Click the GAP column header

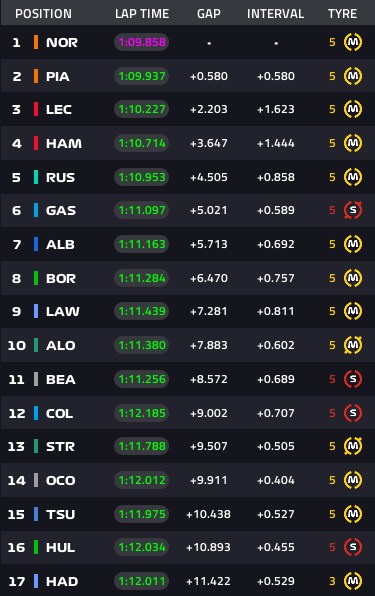coord(209,14)
